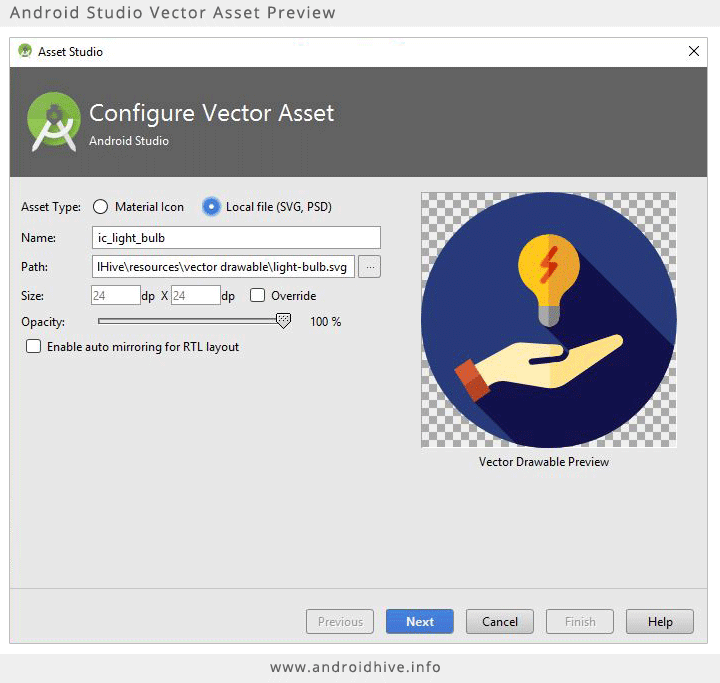
Task: Click the width size field
Action: click(115, 295)
